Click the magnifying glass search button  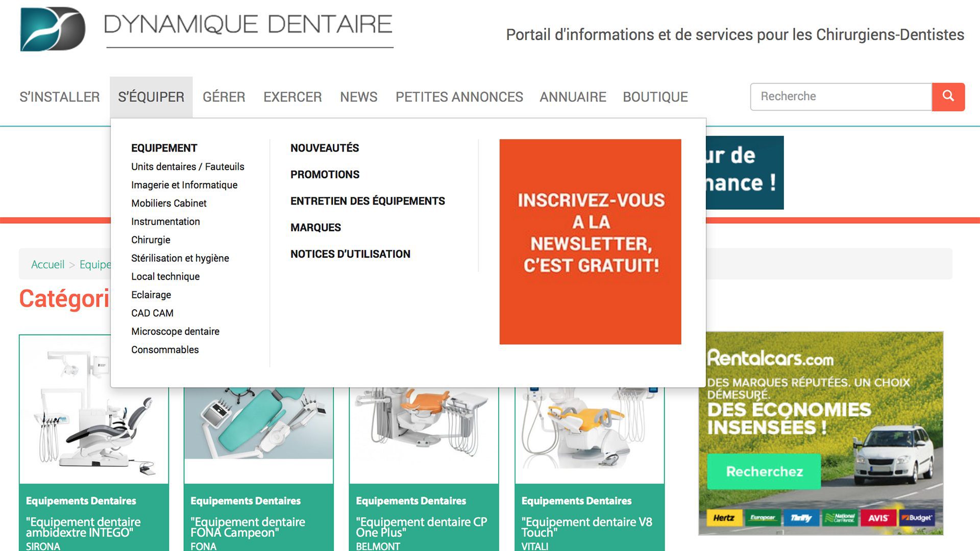point(948,96)
